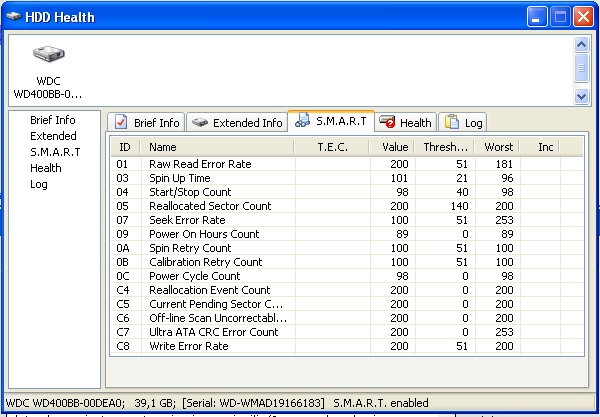Click the drive list scroll up arrow
The width and height of the screenshot is (600, 417).
[581, 45]
